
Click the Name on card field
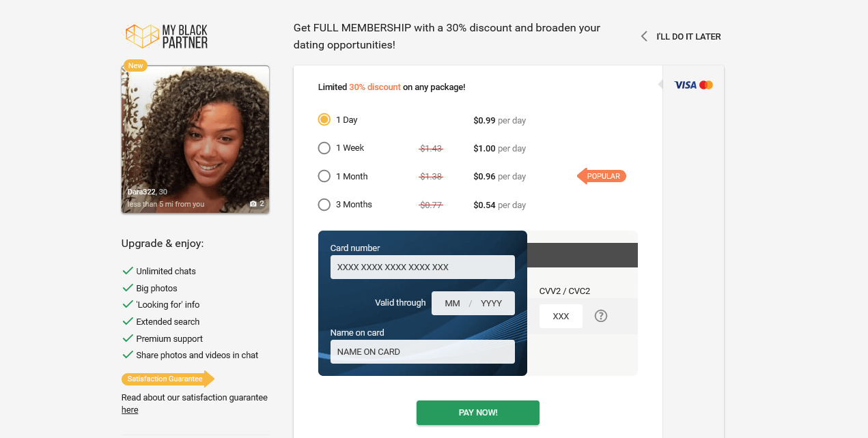[x=423, y=352]
